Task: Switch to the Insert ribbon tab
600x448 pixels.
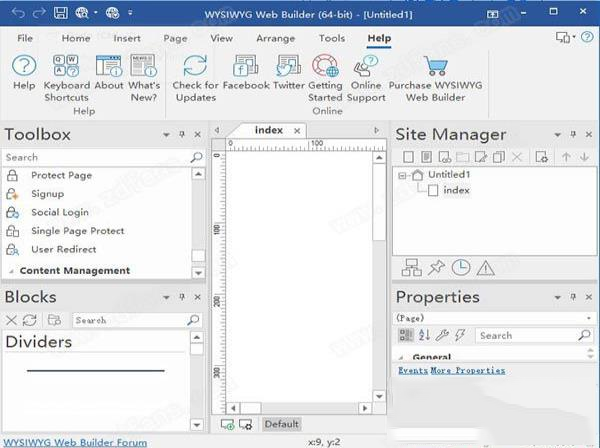Action: (127, 38)
